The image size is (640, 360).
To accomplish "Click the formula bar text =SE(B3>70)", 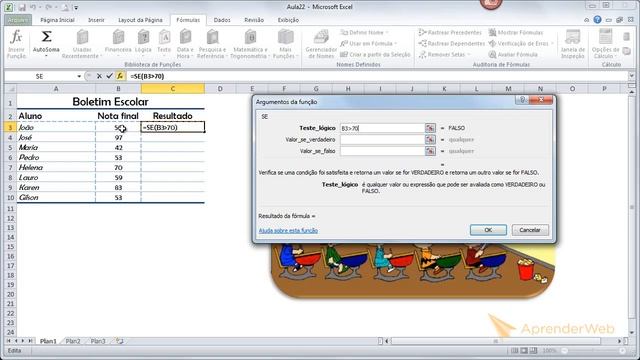I will point(147,76).
